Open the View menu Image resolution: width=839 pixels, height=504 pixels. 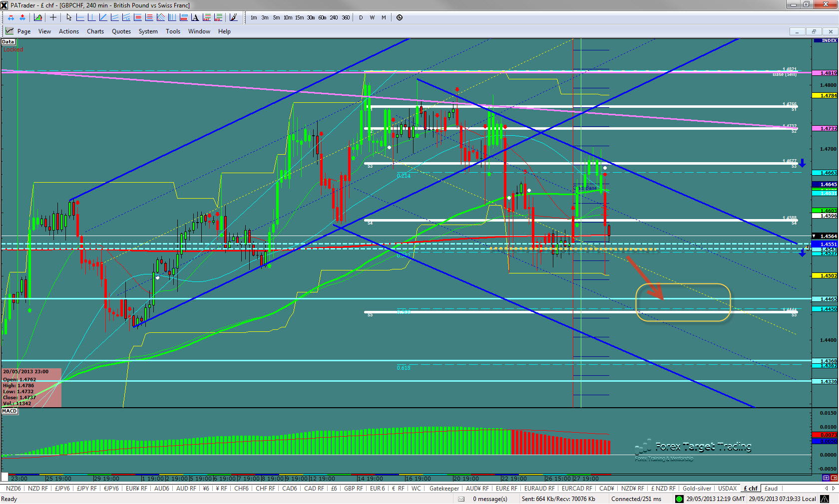click(x=44, y=31)
